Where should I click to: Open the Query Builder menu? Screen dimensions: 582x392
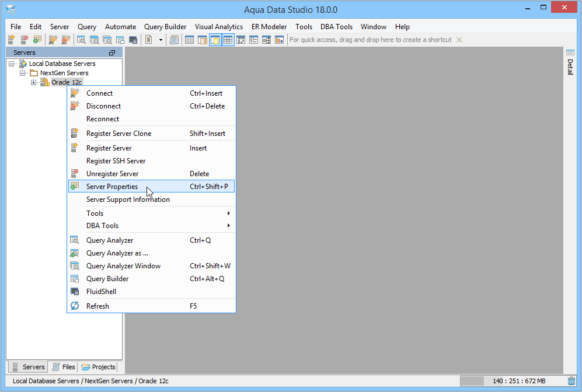pos(165,27)
